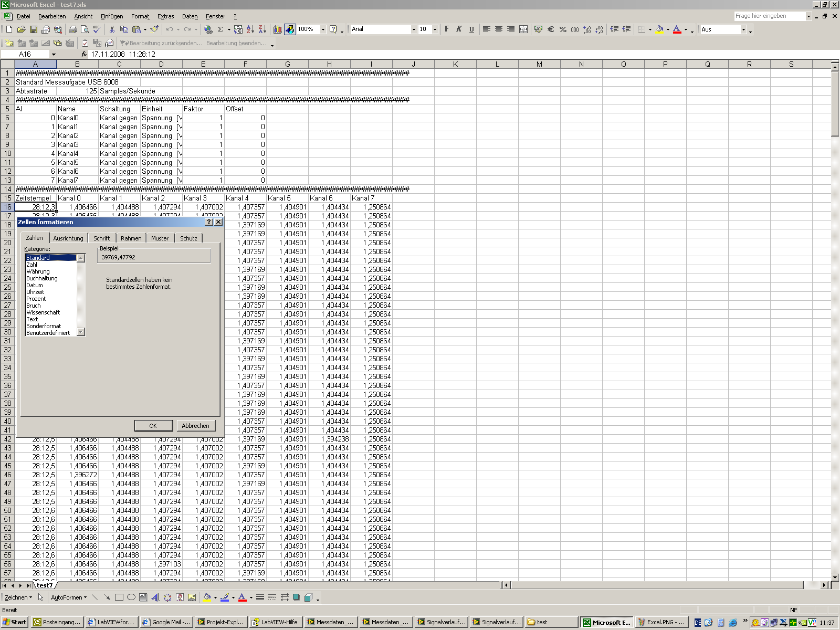Insert WordArt from the drawing toolbar
The width and height of the screenshot is (840, 630).
155,597
